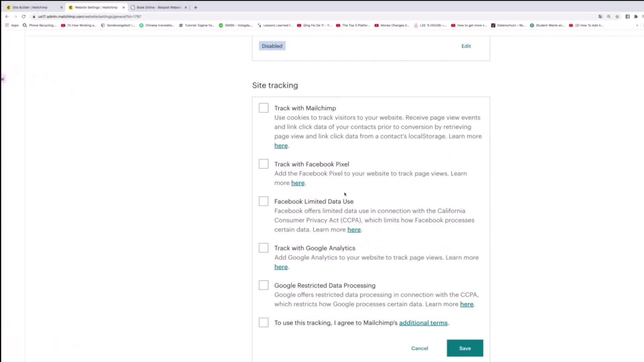
Task: Enable Track with Google Analytics checkbox
Action: (x=264, y=248)
